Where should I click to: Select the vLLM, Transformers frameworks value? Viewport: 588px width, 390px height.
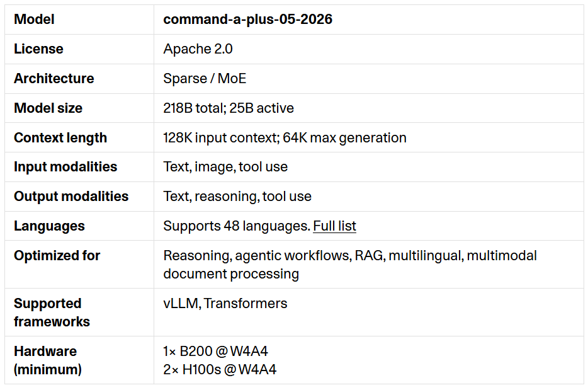coord(225,303)
